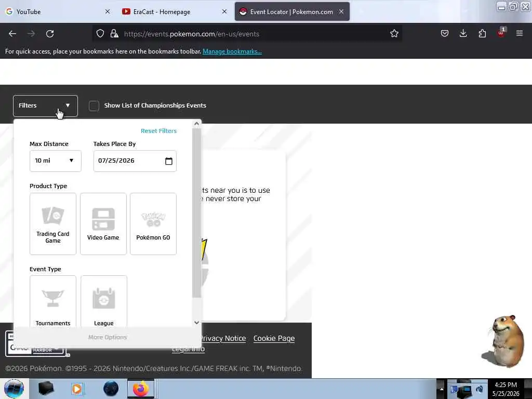Select the Tournaments event type
Viewport: 532px width, 399px height.
click(53, 301)
